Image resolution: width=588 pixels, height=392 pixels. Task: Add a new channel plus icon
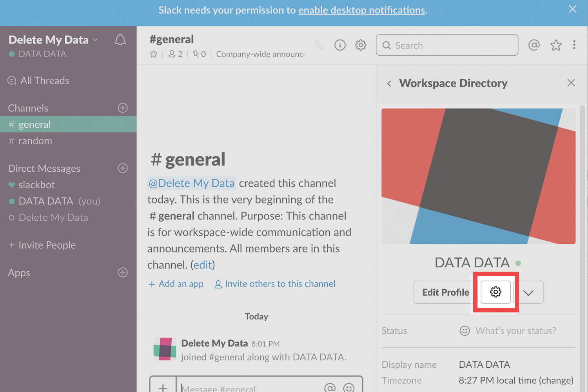pyautogui.click(x=123, y=108)
